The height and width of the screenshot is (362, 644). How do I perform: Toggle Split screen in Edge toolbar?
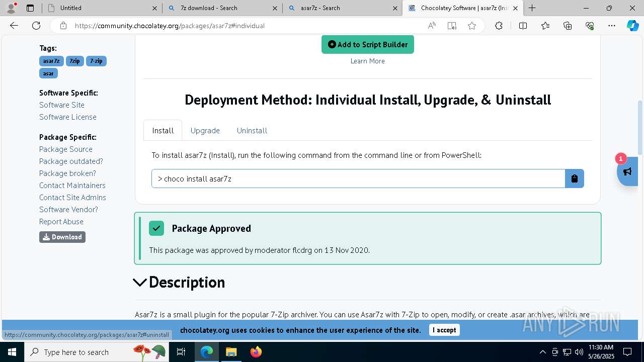pyautogui.click(x=523, y=26)
